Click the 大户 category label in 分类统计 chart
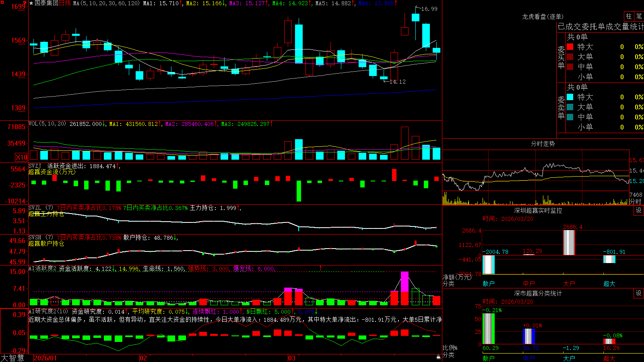Screen dimensions: 644x362 (569, 358)
